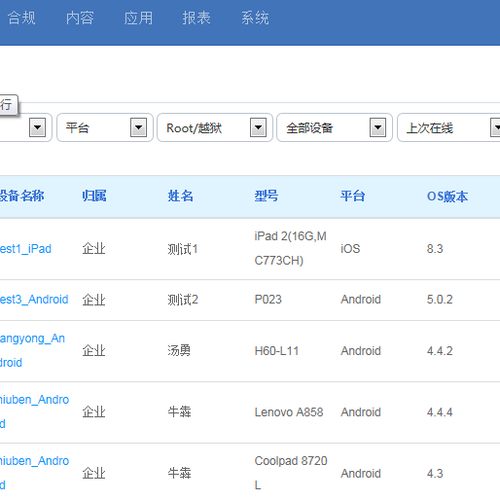The height and width of the screenshot is (500, 500).
Task: Open the 报表 menu
Action: (x=196, y=18)
